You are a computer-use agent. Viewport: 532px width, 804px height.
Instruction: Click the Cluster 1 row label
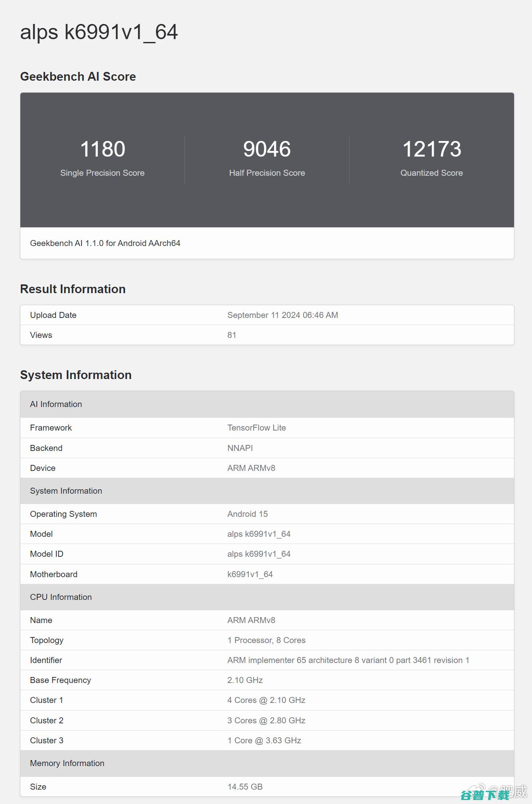point(46,700)
